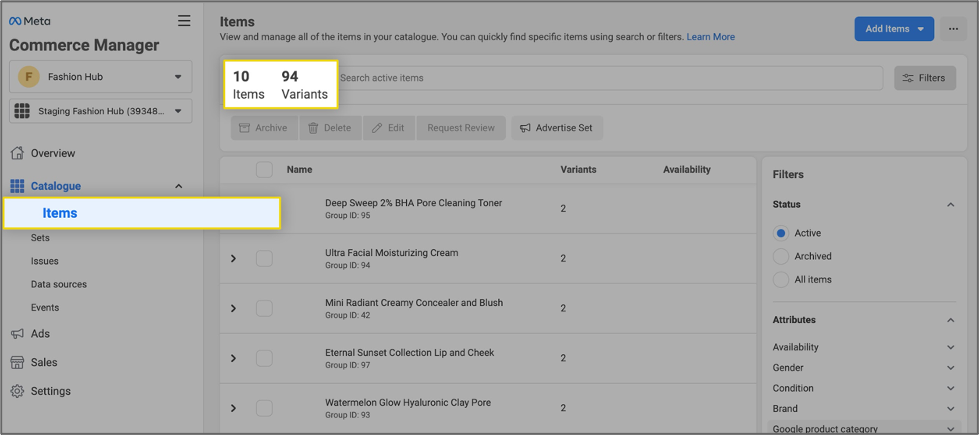Image resolution: width=979 pixels, height=435 pixels.
Task: Select the Archived status radio button
Action: (x=780, y=257)
